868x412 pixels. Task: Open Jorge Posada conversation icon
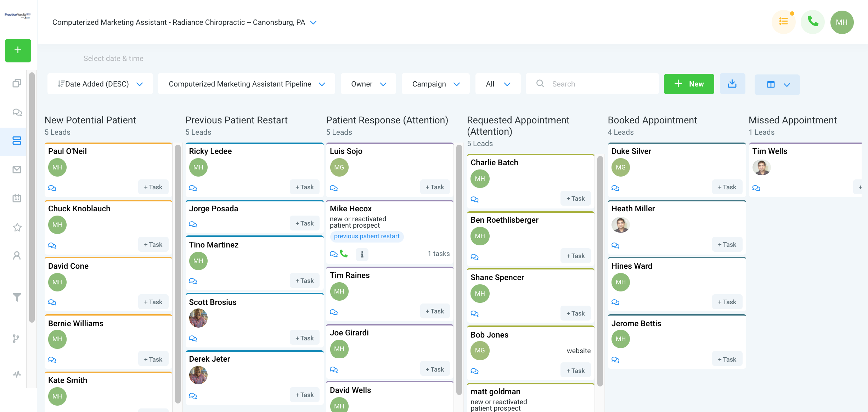pyautogui.click(x=193, y=224)
